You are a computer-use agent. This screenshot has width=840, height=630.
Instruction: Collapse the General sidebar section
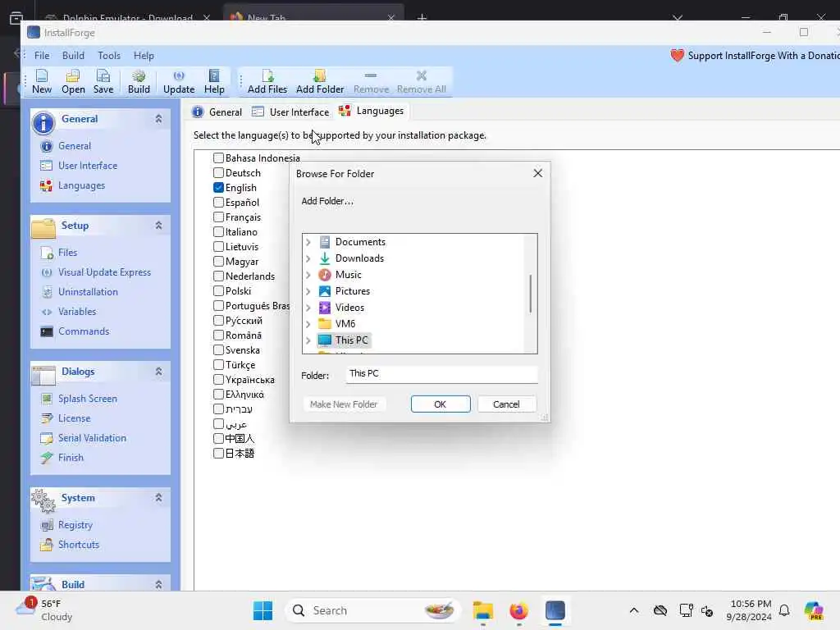[158, 119]
